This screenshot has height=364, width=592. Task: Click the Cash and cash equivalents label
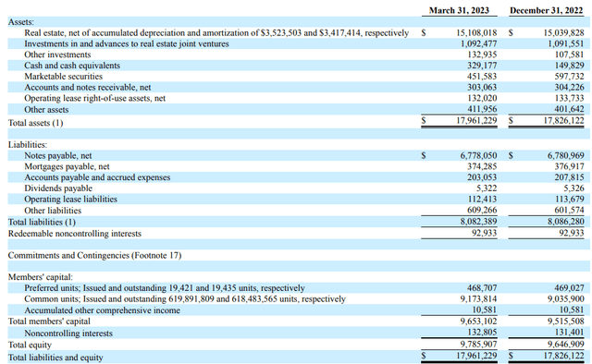click(72, 66)
